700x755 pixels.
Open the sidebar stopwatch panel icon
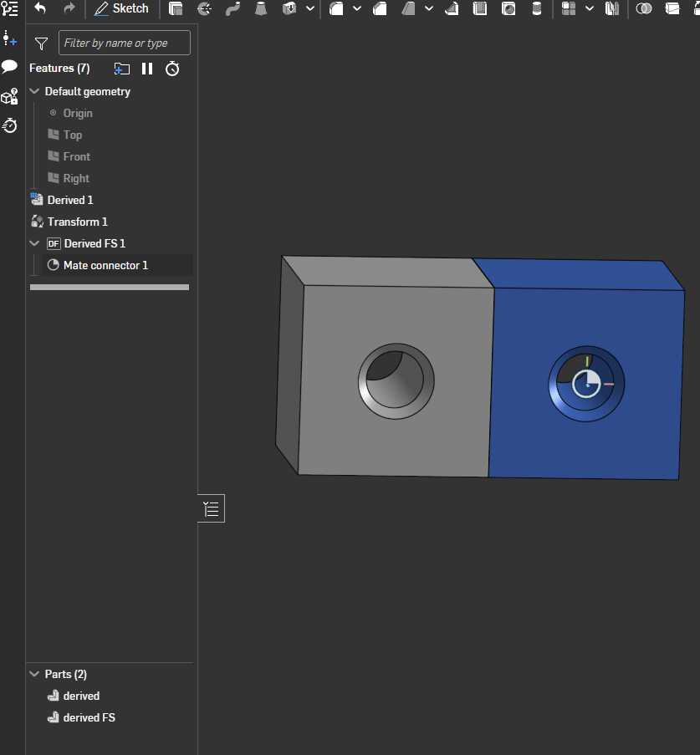click(10, 125)
